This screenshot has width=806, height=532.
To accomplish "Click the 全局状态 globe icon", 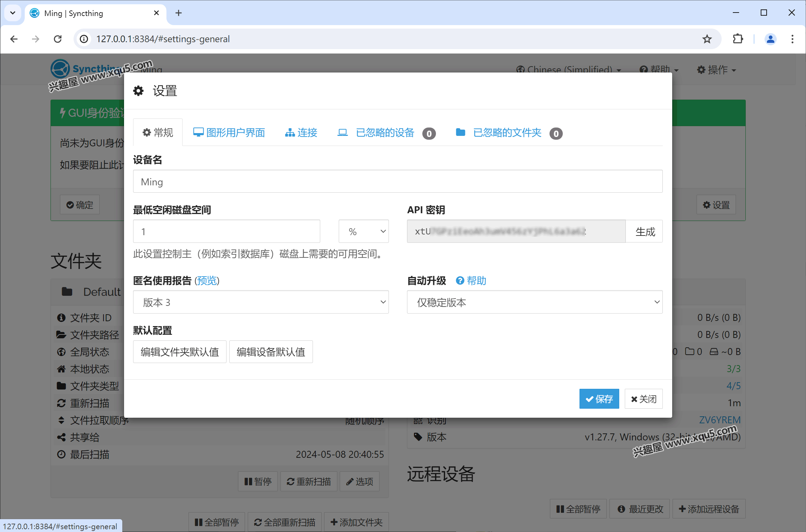I will [61, 352].
